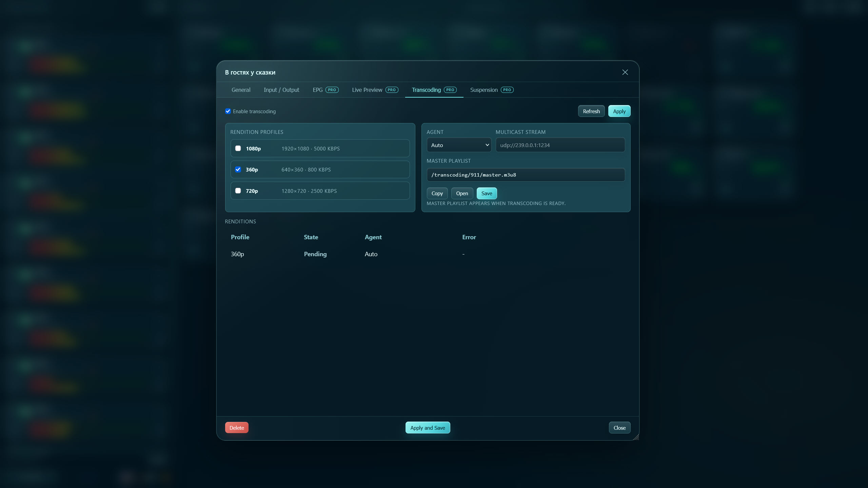Click the Pending state value

point(315,254)
